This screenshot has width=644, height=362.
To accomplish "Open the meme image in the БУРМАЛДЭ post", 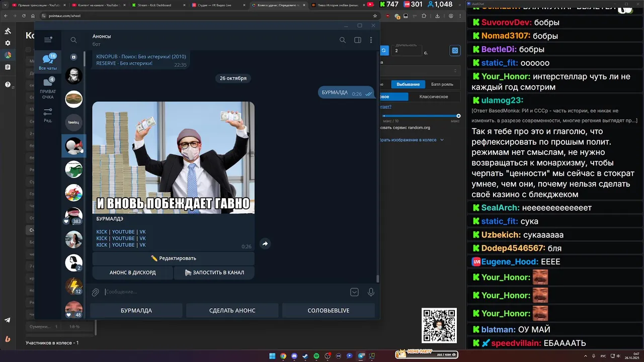I will [174, 158].
